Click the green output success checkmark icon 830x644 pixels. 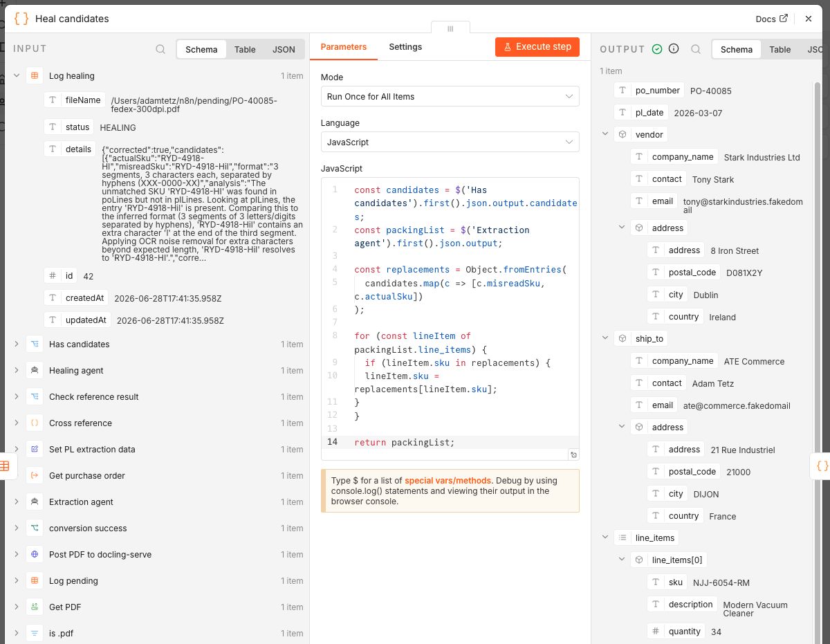pos(657,49)
